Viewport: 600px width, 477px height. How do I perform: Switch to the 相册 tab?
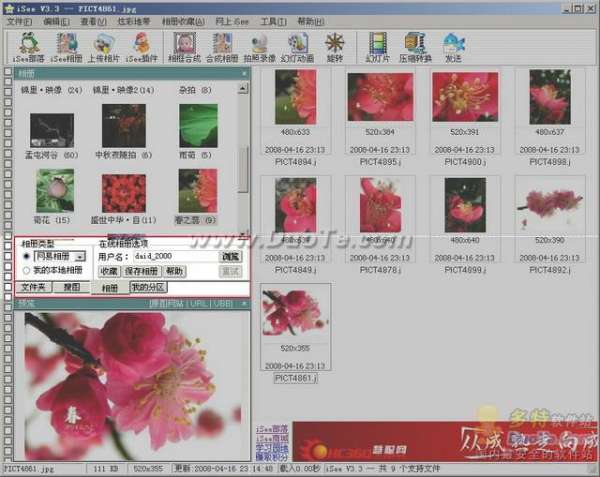coord(110,288)
